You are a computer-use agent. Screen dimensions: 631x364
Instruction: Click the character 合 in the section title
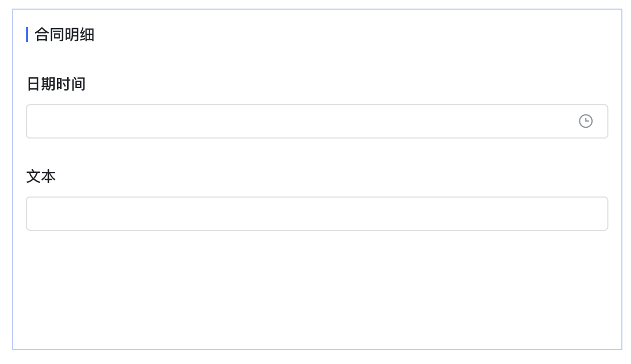tap(42, 34)
